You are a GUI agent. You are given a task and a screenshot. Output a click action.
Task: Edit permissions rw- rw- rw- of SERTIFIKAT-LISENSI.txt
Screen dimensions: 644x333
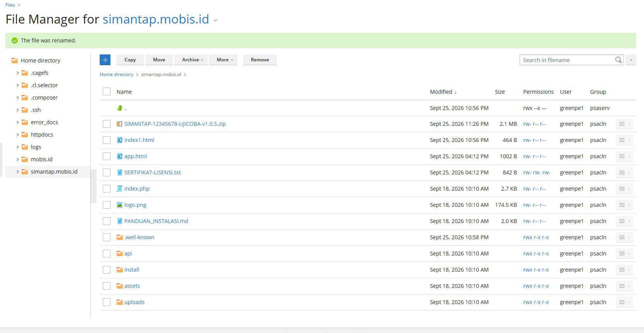pyautogui.click(x=537, y=172)
